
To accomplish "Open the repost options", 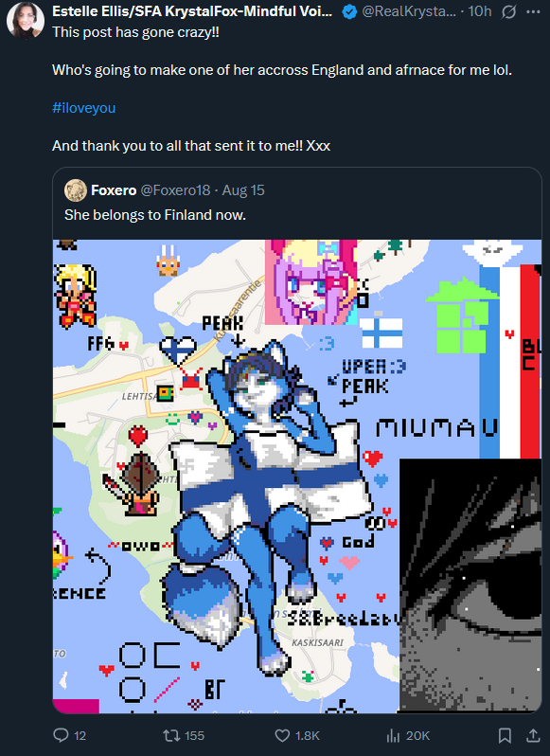I will point(170,735).
